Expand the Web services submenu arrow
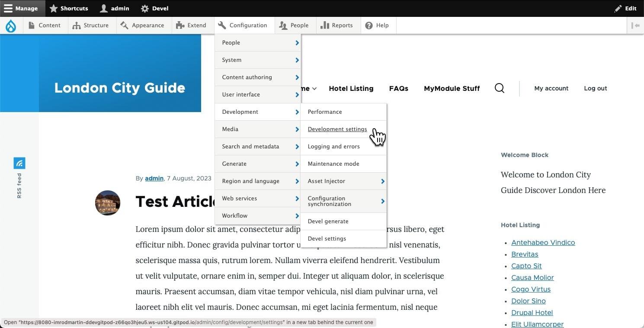 [x=297, y=199]
